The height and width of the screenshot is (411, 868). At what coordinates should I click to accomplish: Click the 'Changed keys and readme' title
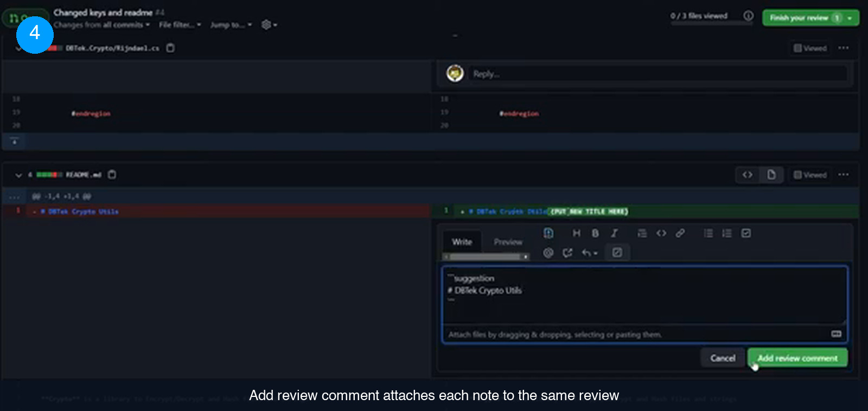(x=103, y=12)
